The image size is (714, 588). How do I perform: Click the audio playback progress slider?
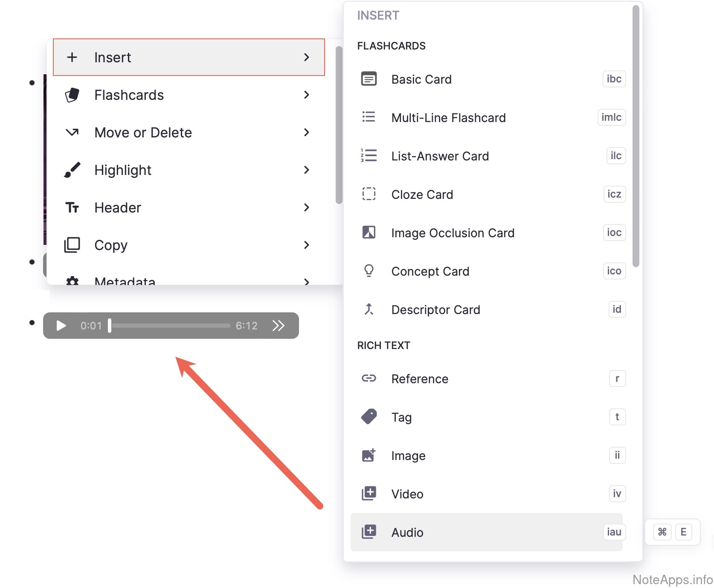coord(171,326)
